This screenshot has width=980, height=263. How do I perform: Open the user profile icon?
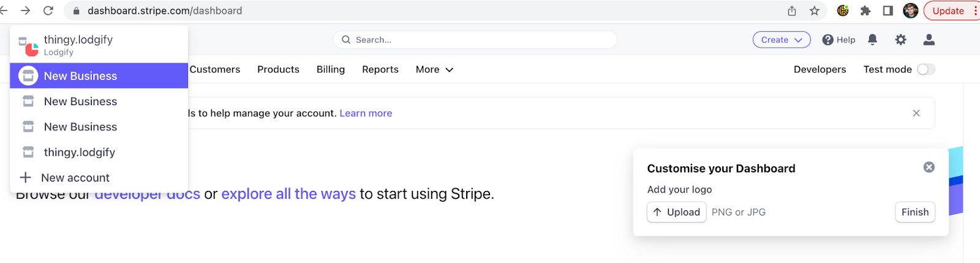[929, 40]
